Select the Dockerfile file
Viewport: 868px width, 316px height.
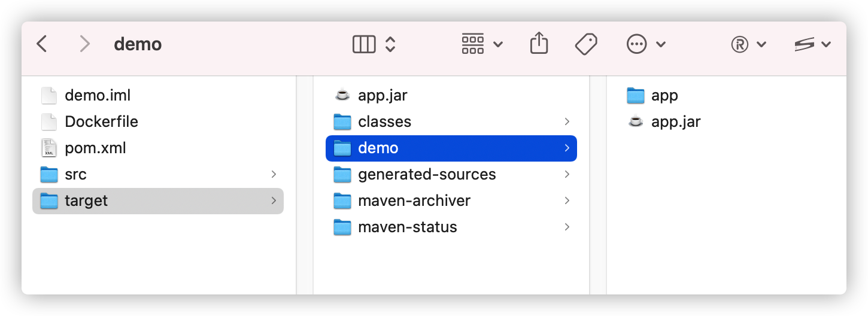[x=101, y=121]
